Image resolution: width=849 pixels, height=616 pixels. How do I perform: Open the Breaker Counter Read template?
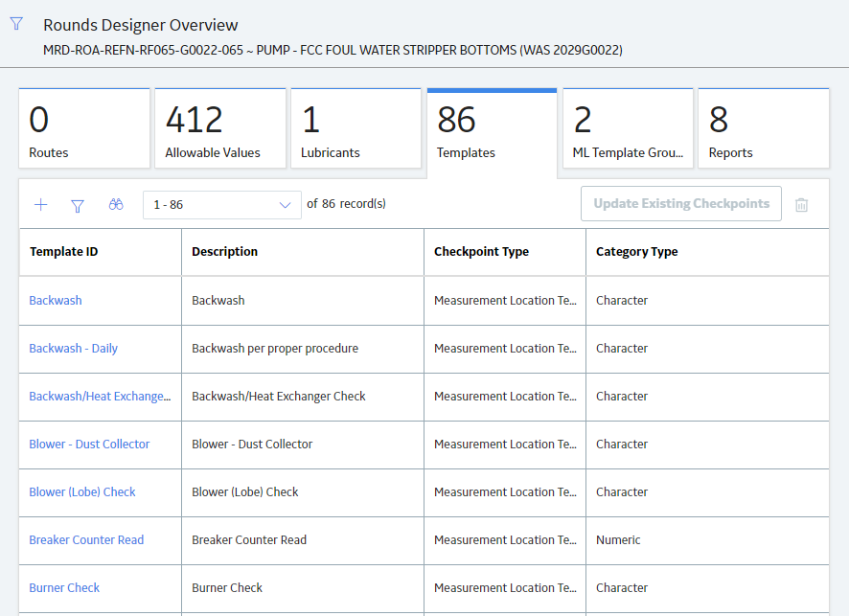[86, 540]
